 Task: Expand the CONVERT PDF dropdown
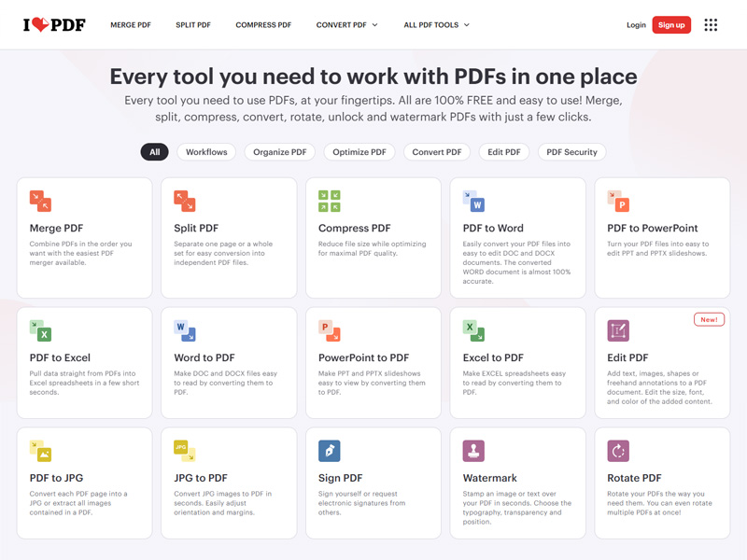[x=346, y=25]
